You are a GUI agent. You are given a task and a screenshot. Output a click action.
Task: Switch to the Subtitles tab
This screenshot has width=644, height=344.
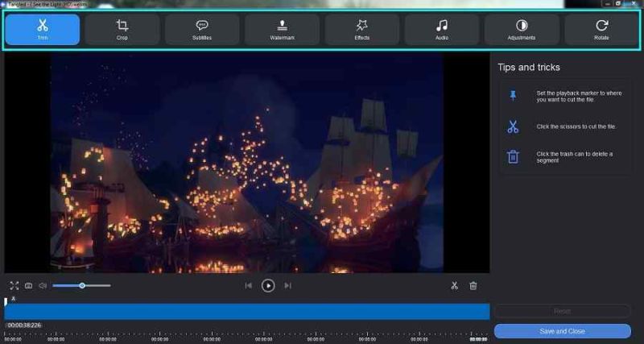tap(202, 29)
